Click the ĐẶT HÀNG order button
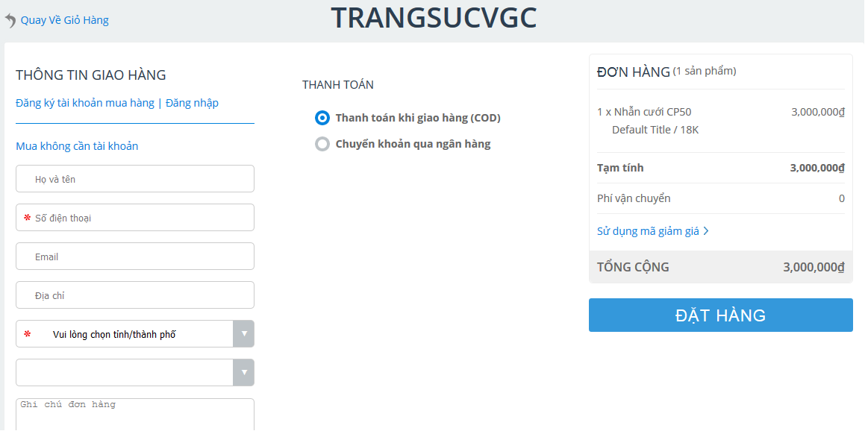The width and height of the screenshot is (868, 434). (x=721, y=315)
